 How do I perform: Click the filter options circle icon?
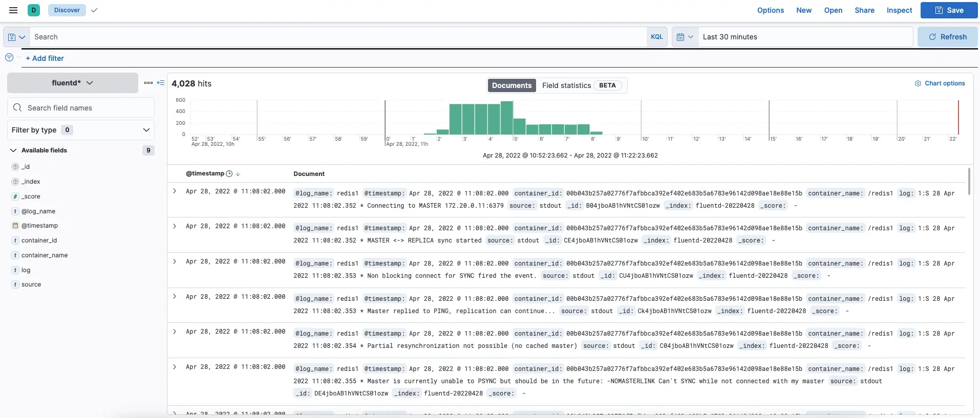(9, 58)
